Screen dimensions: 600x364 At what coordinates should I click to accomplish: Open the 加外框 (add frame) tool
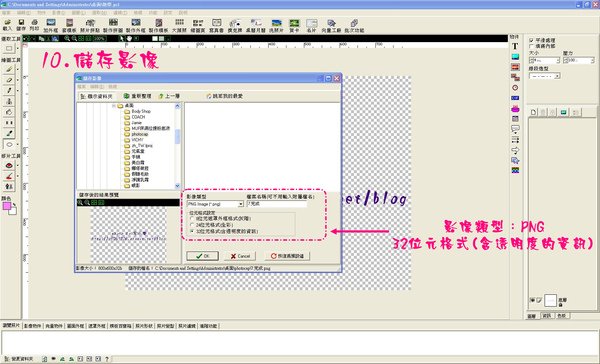click(51, 25)
